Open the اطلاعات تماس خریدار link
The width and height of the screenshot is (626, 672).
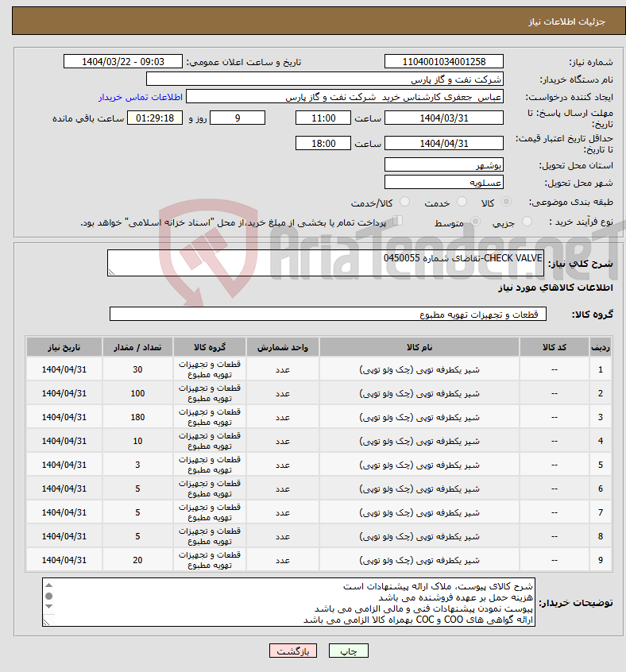(x=141, y=97)
